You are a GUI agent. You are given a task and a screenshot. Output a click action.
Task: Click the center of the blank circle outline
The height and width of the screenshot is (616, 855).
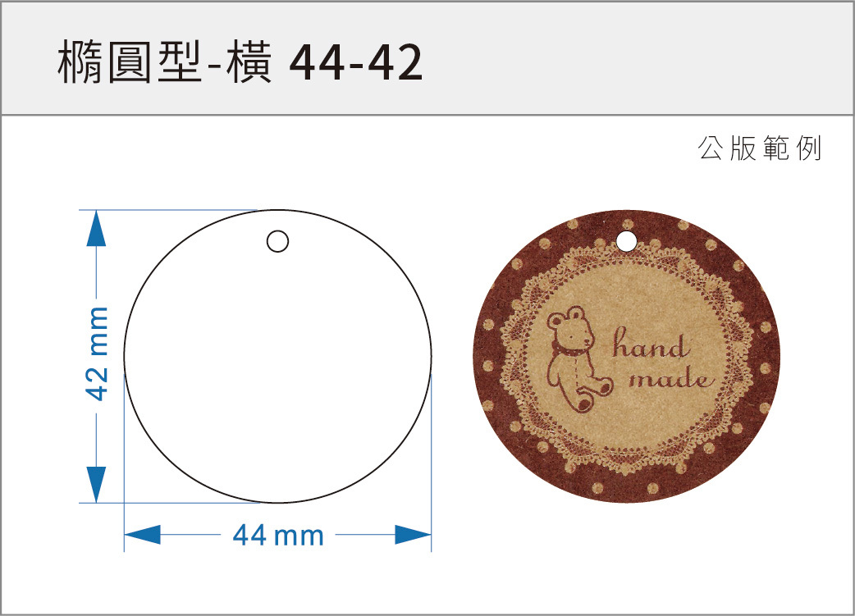[x=277, y=356]
